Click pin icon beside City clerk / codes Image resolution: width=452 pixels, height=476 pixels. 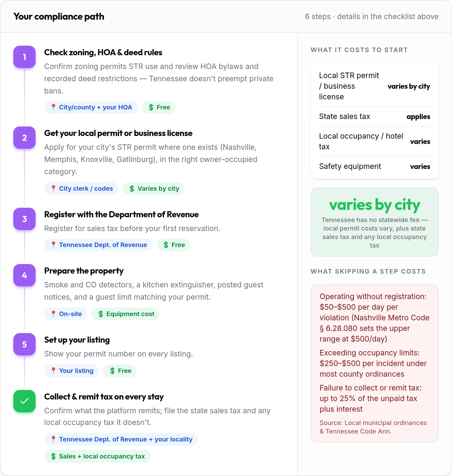pos(53,189)
